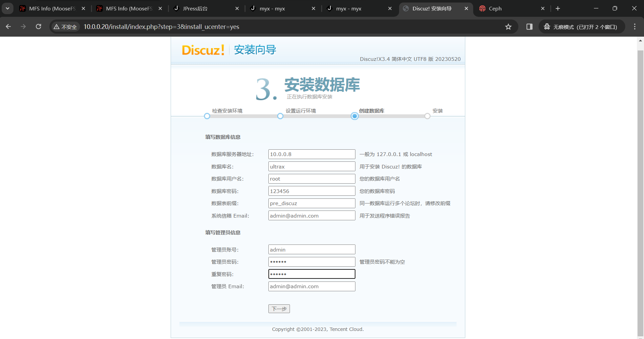Switch to the first MFS Info tab
Viewport: 644px width, 339px height.
coord(52,8)
